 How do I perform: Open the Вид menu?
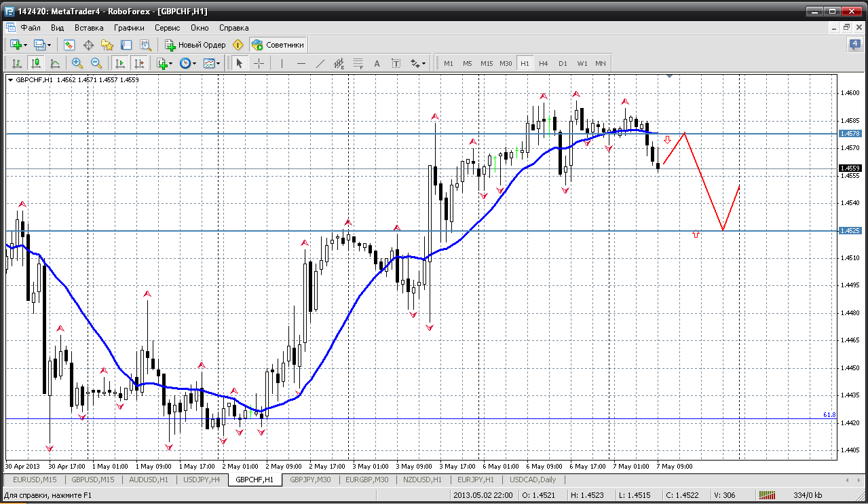pyautogui.click(x=58, y=28)
